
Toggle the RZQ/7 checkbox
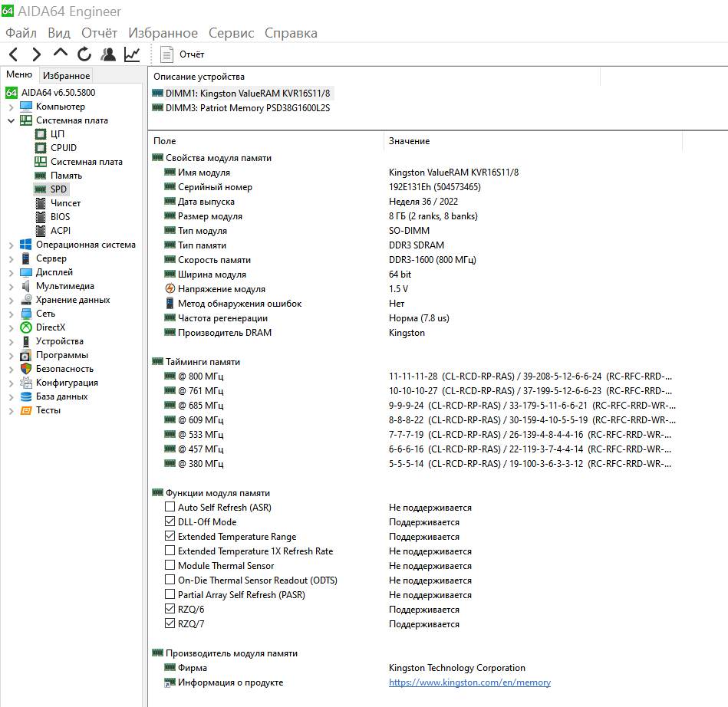coord(170,623)
